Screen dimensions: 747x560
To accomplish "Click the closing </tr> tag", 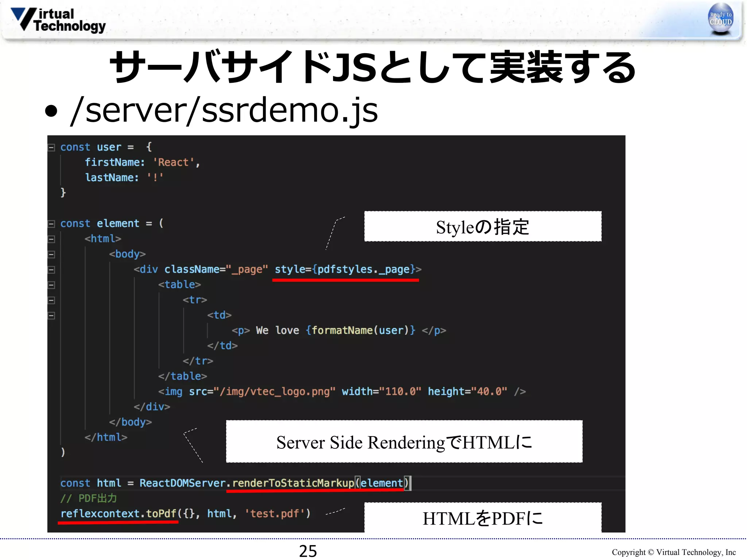I will (x=198, y=361).
